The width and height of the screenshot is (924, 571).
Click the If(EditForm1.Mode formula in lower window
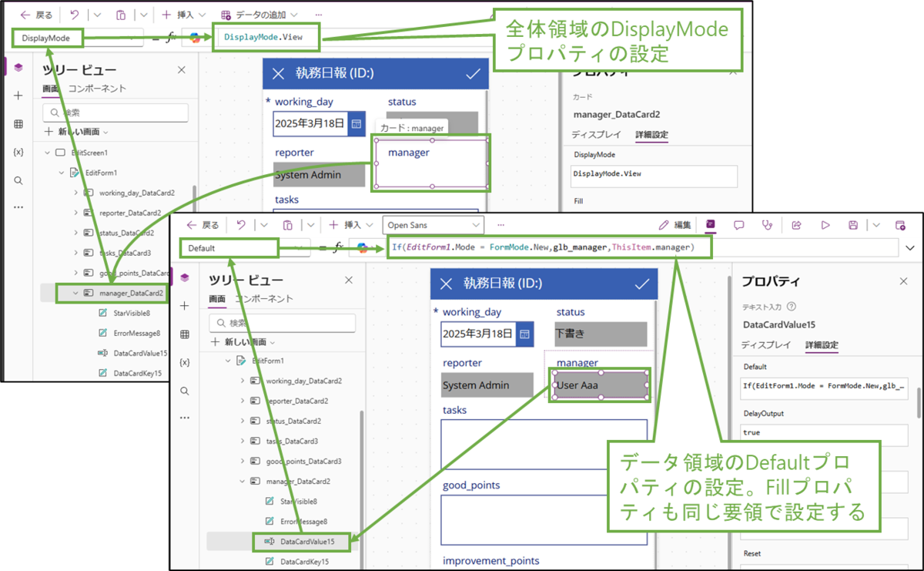pos(543,247)
